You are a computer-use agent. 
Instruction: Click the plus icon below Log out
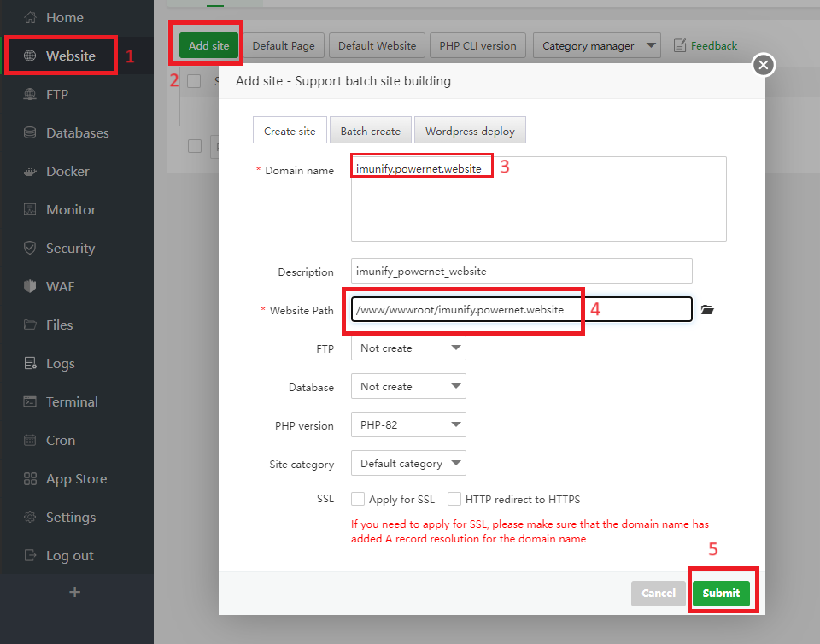(75, 592)
